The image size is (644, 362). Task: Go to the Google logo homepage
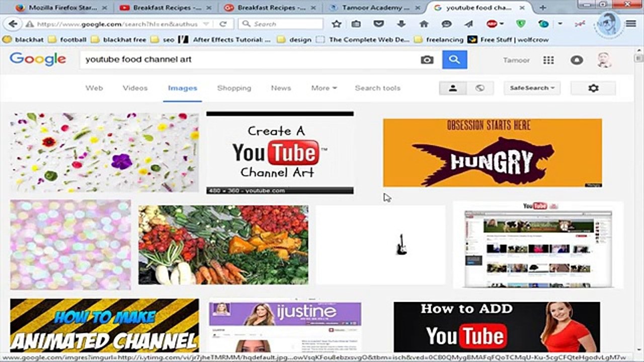click(38, 59)
